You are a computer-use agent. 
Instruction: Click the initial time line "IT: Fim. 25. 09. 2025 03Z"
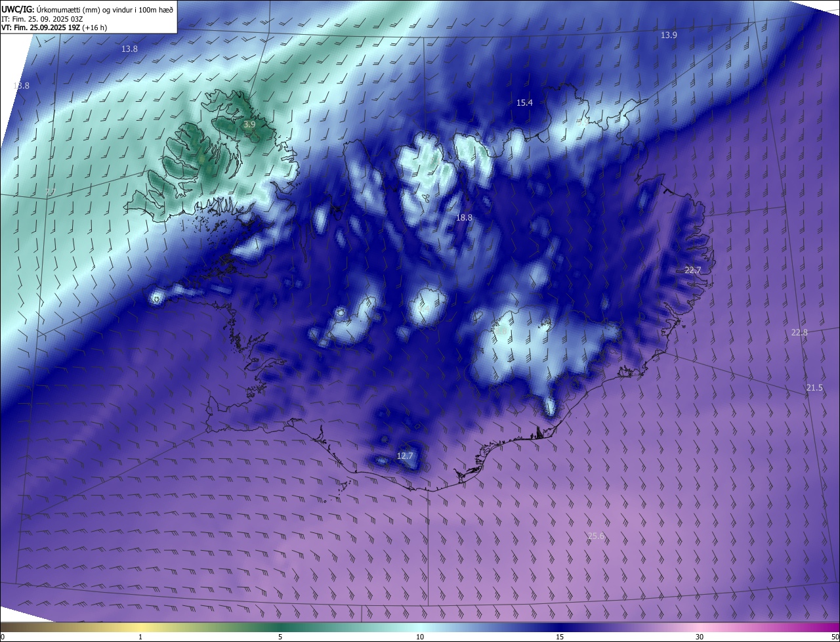point(41,19)
